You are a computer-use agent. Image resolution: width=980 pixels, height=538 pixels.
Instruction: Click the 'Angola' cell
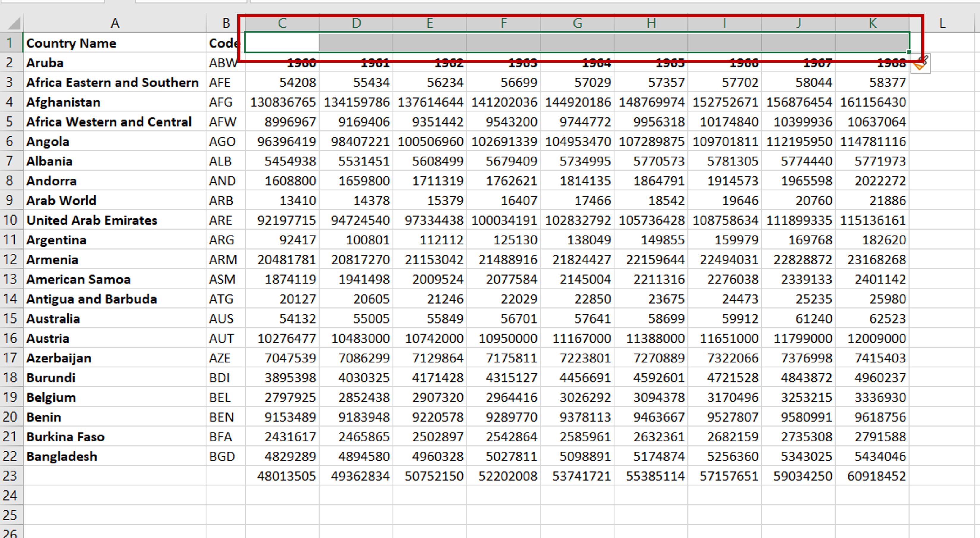point(115,141)
